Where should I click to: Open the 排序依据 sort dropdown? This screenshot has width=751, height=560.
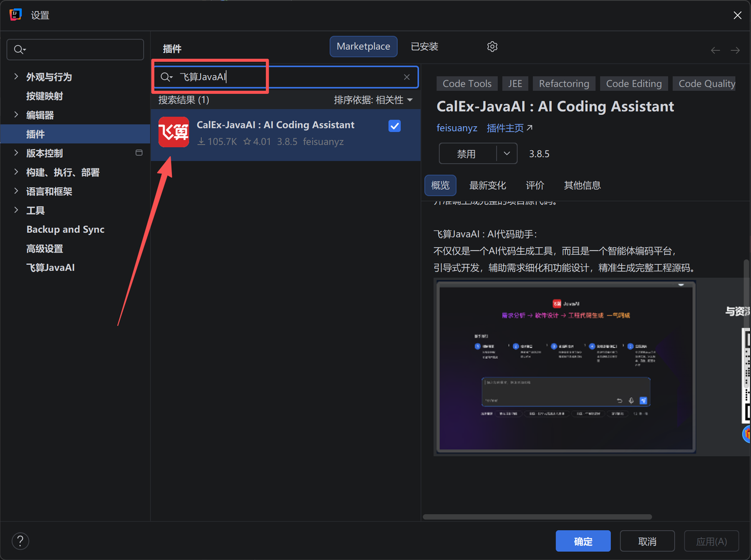point(373,100)
